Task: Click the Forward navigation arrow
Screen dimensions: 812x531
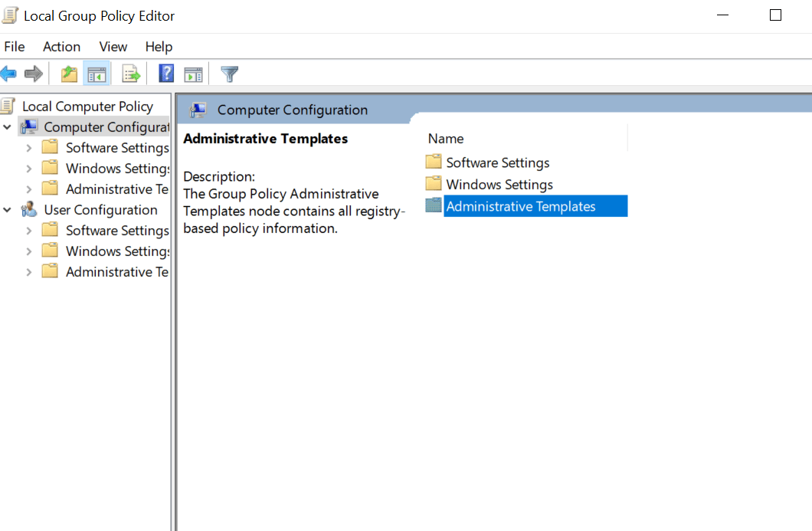Action: click(x=34, y=73)
